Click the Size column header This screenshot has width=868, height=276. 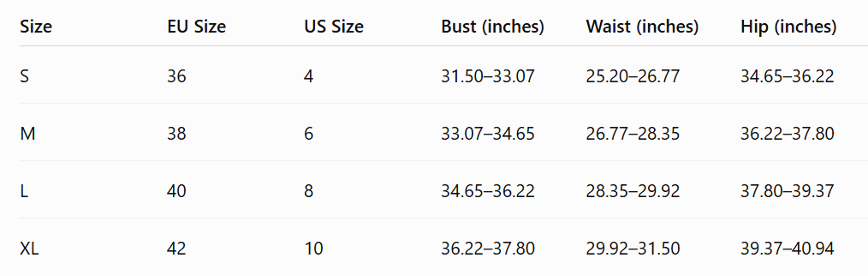[x=36, y=26]
